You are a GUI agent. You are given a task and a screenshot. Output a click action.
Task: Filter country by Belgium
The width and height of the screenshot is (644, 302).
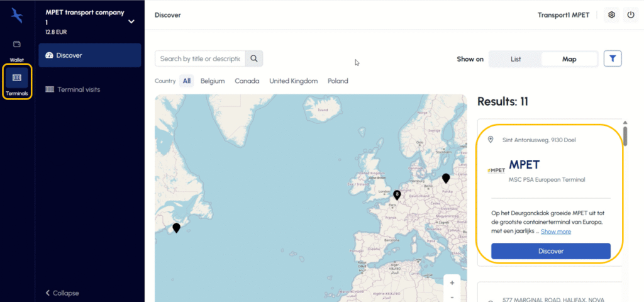213,81
